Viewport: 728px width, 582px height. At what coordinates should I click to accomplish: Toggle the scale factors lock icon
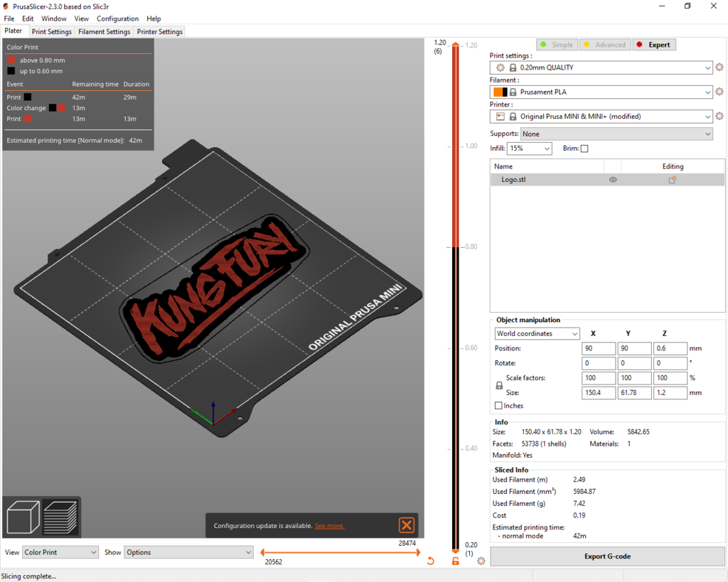[x=499, y=385]
